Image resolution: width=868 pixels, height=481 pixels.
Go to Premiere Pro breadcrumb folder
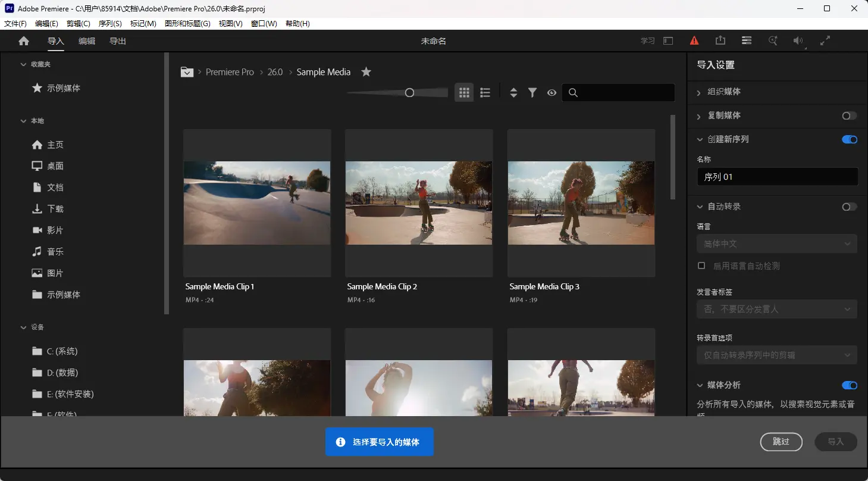230,72
